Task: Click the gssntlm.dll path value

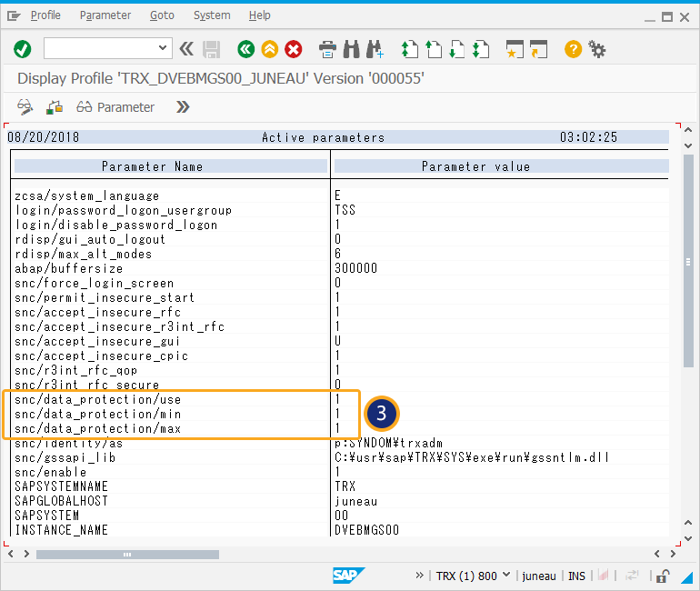Action: pyautogui.click(x=472, y=457)
